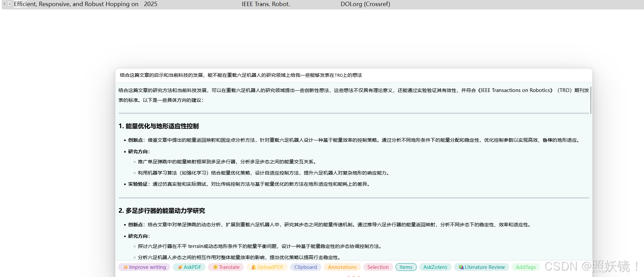Viewport: 644px width, 277px height.
Task: Click the intro paragraph mentioning IEEE Transactions on Robotics
Action: (353, 95)
